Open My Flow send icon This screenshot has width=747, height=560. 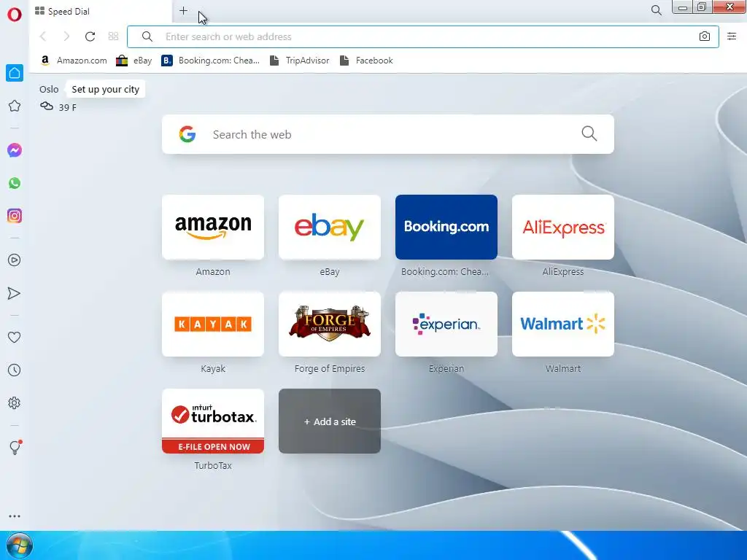(15, 293)
